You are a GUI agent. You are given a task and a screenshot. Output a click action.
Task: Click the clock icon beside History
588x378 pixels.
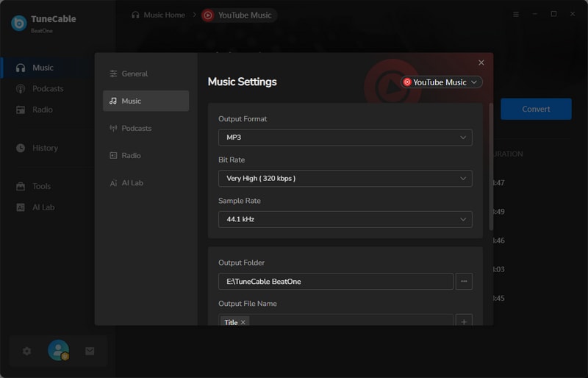pos(21,148)
